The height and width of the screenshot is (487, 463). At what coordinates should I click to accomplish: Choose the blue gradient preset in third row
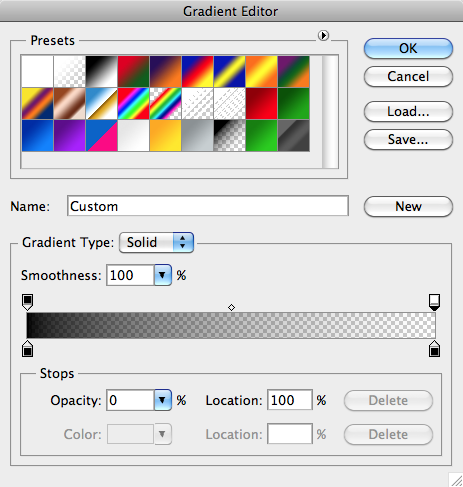(x=37, y=135)
